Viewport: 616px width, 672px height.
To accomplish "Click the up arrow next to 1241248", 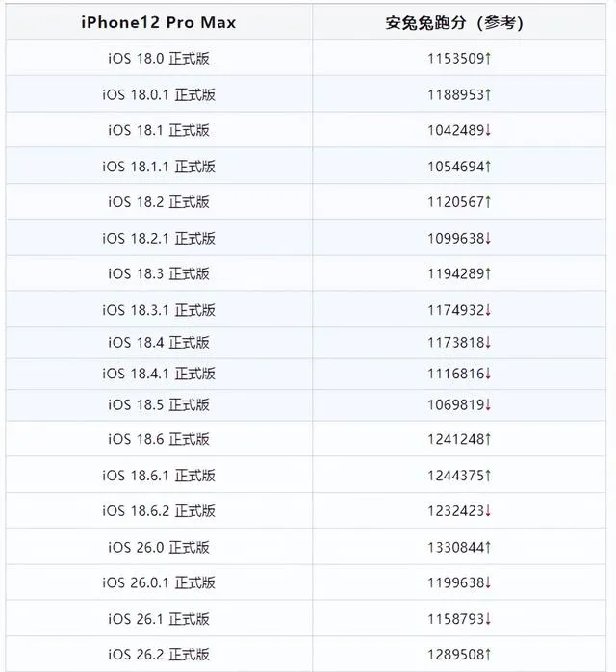I will click(488, 439).
